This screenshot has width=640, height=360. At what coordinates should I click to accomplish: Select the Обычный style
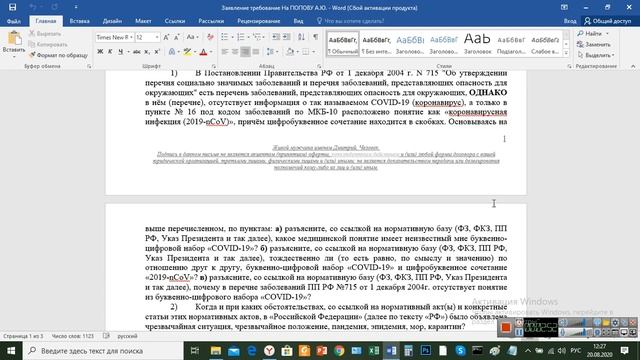(x=343, y=44)
